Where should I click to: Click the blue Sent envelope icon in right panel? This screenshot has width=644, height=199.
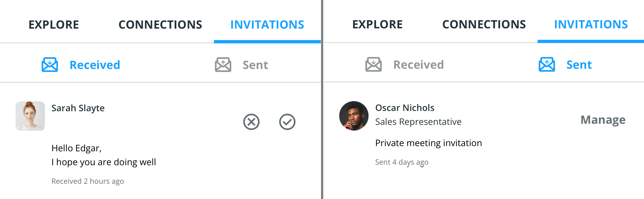pyautogui.click(x=547, y=64)
